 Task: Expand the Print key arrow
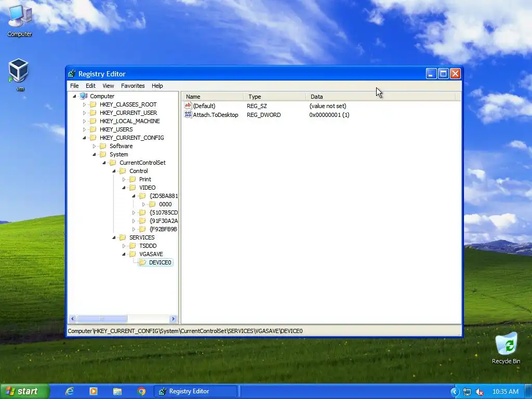(124, 179)
